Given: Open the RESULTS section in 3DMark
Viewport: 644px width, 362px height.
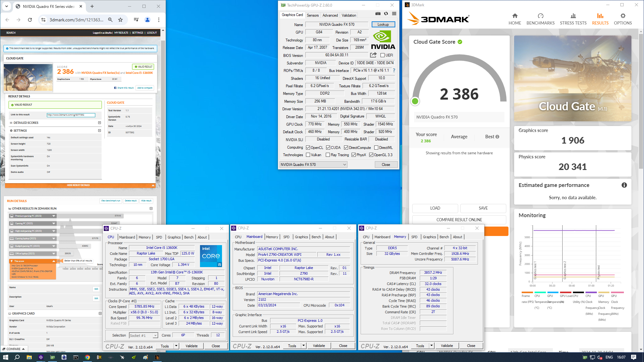Looking at the screenshot, I should tap(600, 19).
